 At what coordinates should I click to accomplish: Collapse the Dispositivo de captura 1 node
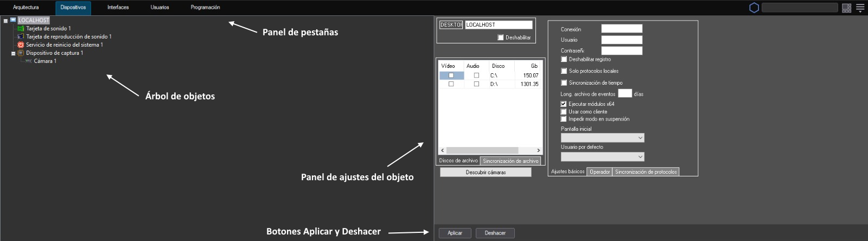(x=13, y=53)
